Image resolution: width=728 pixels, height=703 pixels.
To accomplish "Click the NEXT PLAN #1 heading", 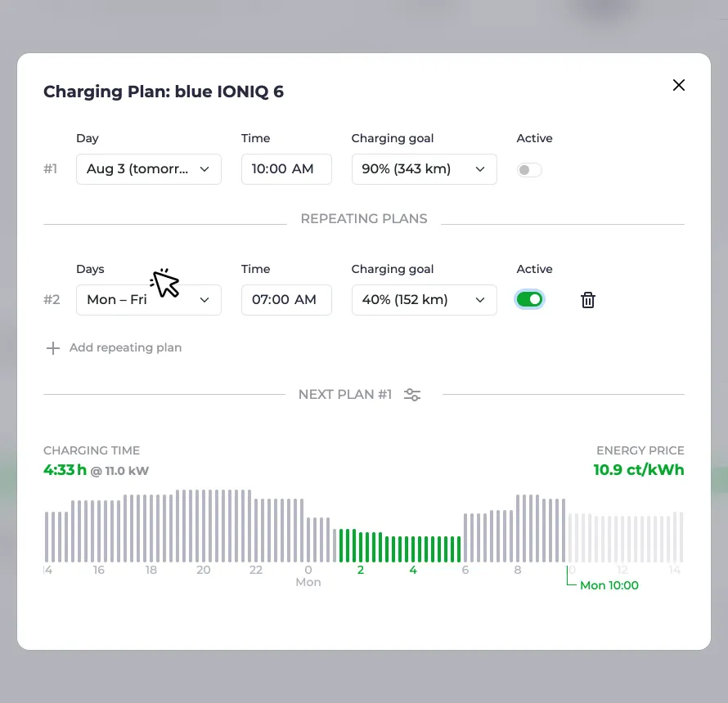I will 345,395.
